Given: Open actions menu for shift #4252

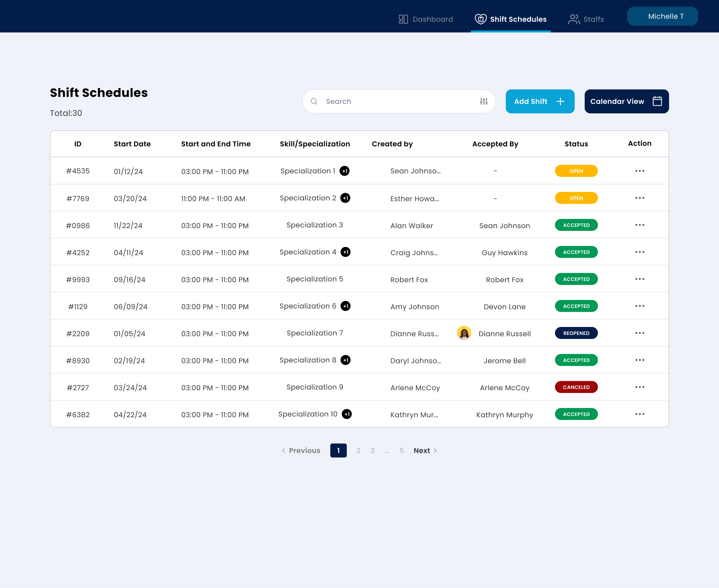Looking at the screenshot, I should point(639,252).
